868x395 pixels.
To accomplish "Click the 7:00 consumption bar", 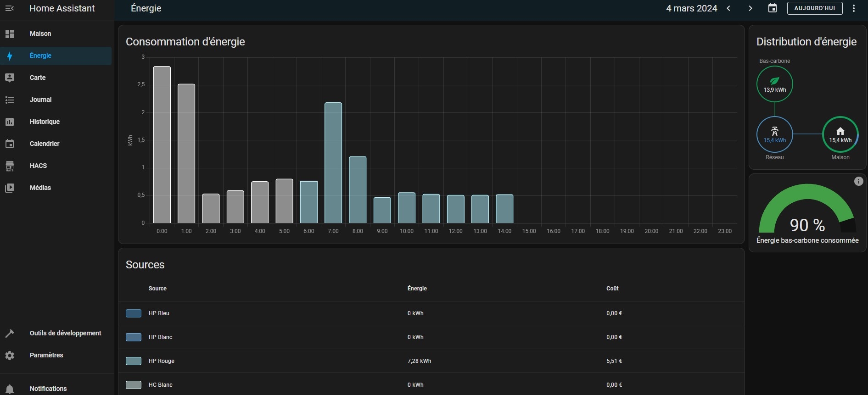I will pos(333,163).
